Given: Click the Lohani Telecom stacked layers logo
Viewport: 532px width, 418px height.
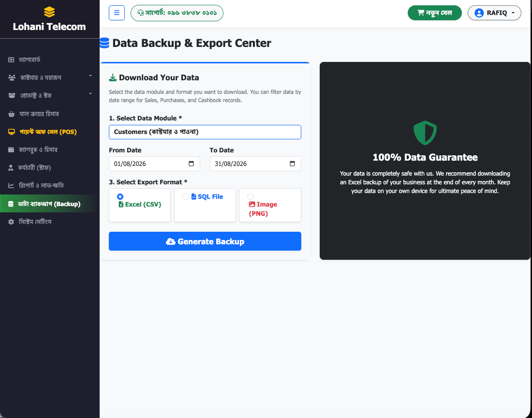Looking at the screenshot, I should 49,12.
